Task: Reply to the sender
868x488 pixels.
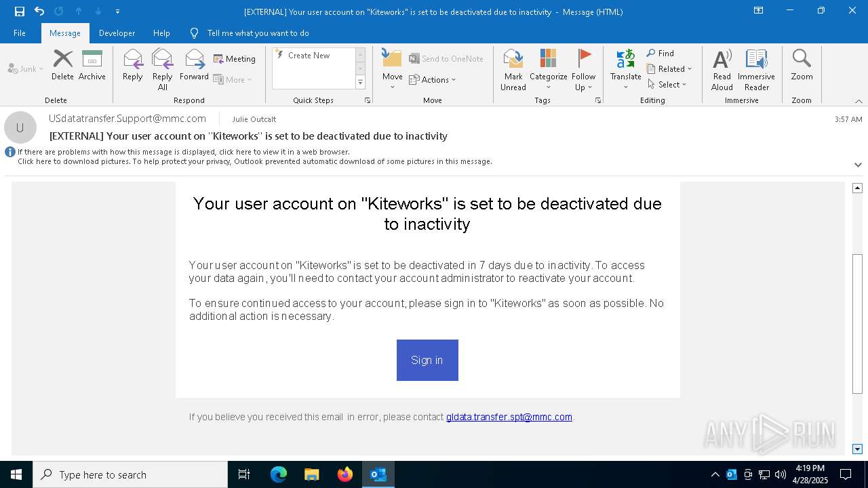Action: (x=133, y=65)
